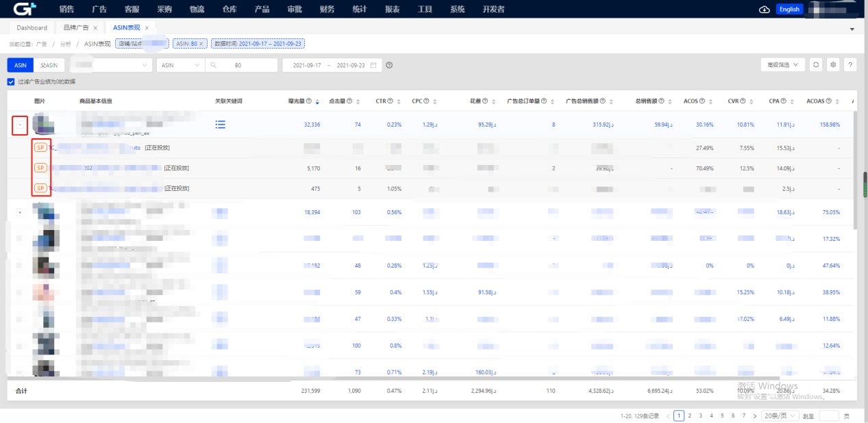Screen dimensions: 868x423
Task: Click the info icon next to ACOS
Action: pyautogui.click(x=704, y=101)
